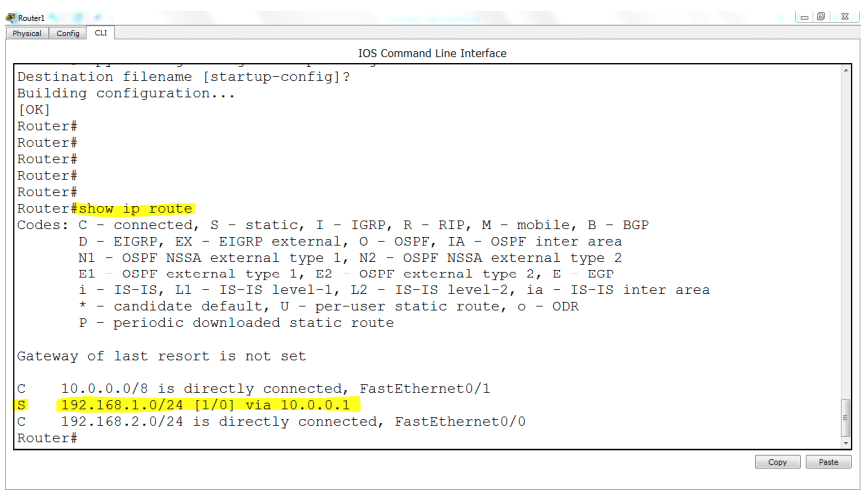Click the Paste button
This screenshot has height=495, width=865.
coord(828,462)
